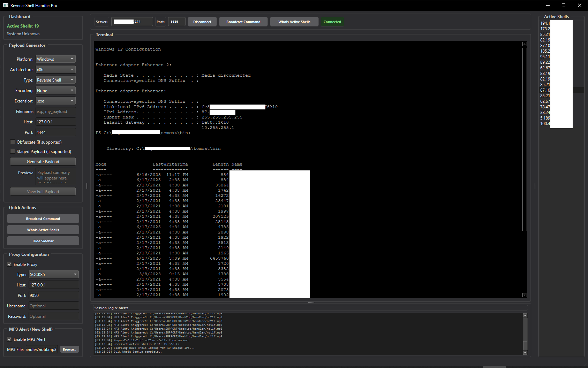
Task: Select the active shell starting with 194.1
Action: pyautogui.click(x=561, y=23)
